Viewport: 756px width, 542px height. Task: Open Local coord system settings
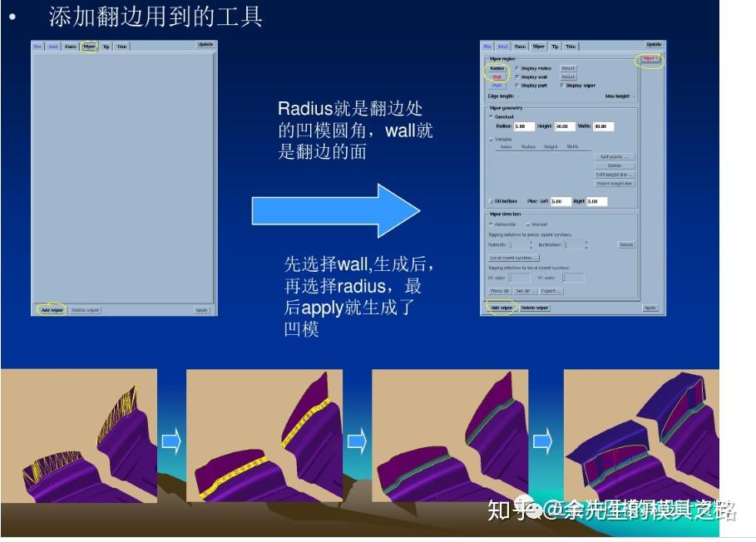click(513, 257)
